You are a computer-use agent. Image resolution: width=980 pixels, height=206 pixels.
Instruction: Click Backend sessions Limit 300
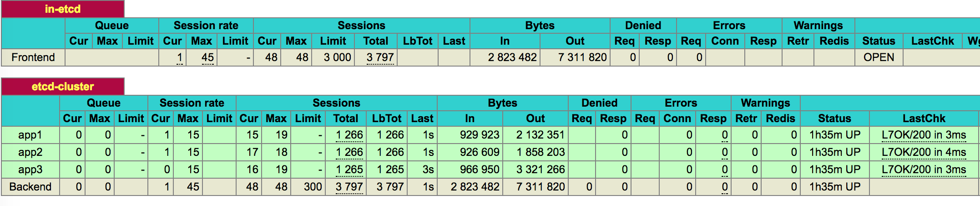[x=313, y=187]
